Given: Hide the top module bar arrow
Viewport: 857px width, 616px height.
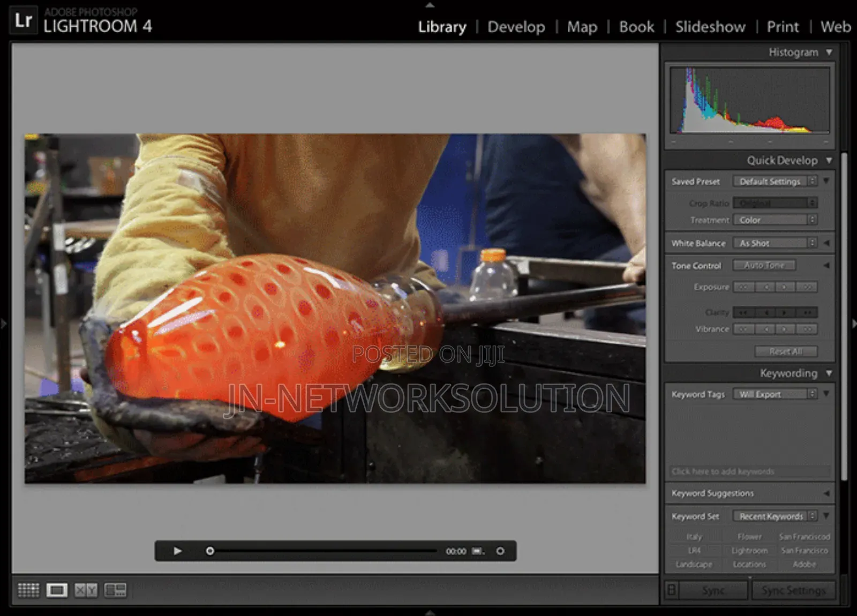Looking at the screenshot, I should pyautogui.click(x=430, y=5).
